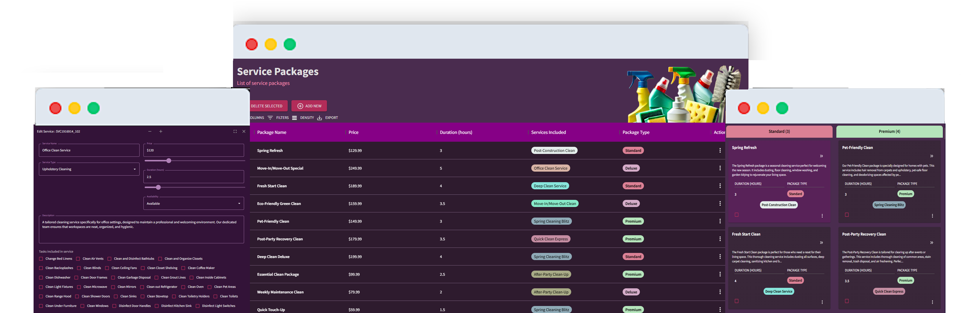
Task: Select the checkbox on the Pet-Friendly Clean card
Action: (846, 215)
